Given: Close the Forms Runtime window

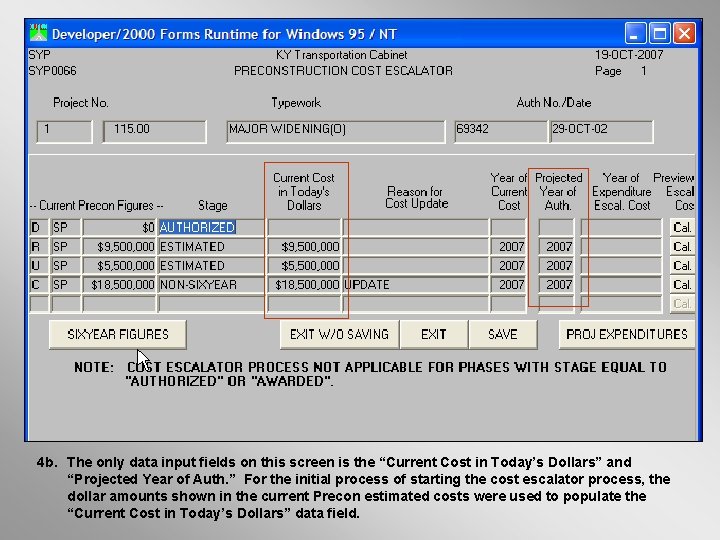Looking at the screenshot, I should [x=684, y=33].
